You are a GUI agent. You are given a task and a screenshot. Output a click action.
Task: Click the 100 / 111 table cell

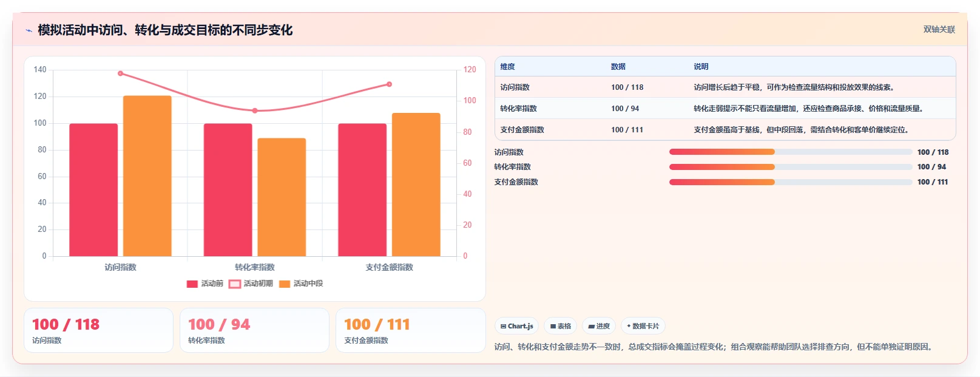[627, 130]
